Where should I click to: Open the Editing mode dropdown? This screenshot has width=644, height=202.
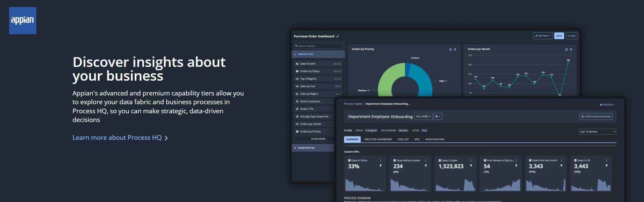pyautogui.click(x=543, y=36)
